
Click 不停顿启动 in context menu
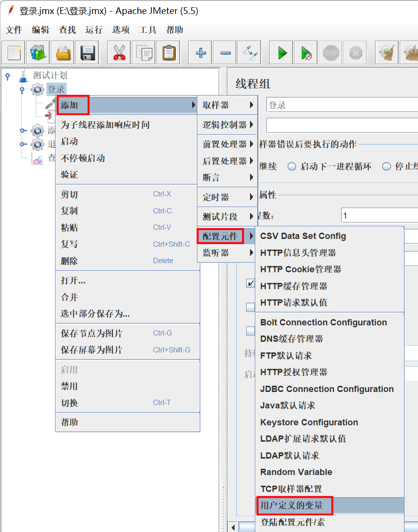click(x=126, y=158)
